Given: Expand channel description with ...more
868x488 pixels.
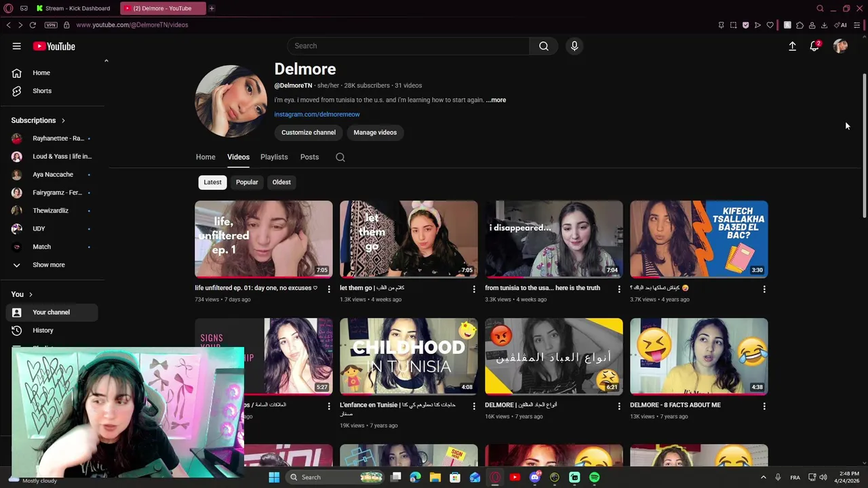Looking at the screenshot, I should coord(496,100).
